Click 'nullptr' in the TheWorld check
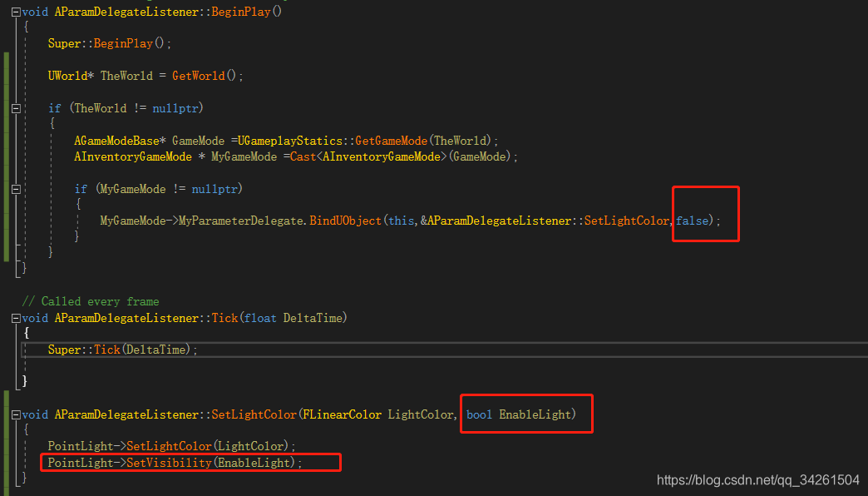Screen dimensions: 868x496 175,109
